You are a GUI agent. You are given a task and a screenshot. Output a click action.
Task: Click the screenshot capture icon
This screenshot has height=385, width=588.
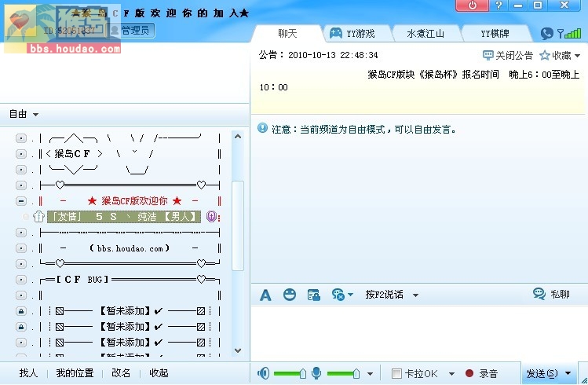313,295
